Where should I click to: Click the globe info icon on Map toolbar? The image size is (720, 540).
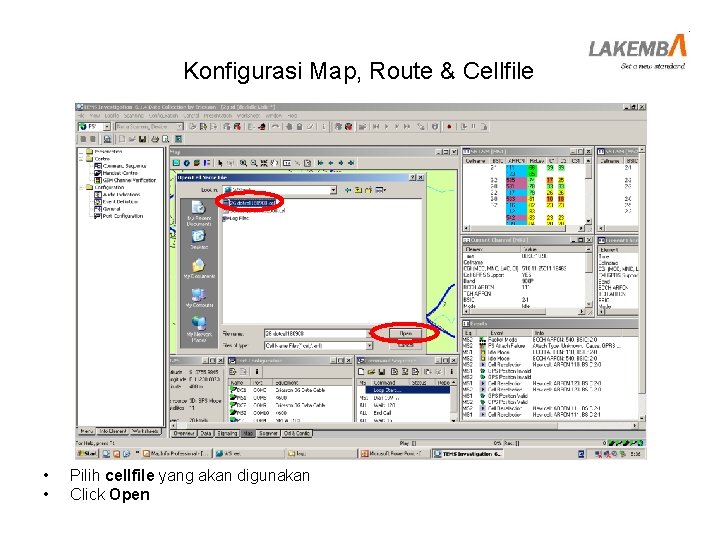pos(186,163)
